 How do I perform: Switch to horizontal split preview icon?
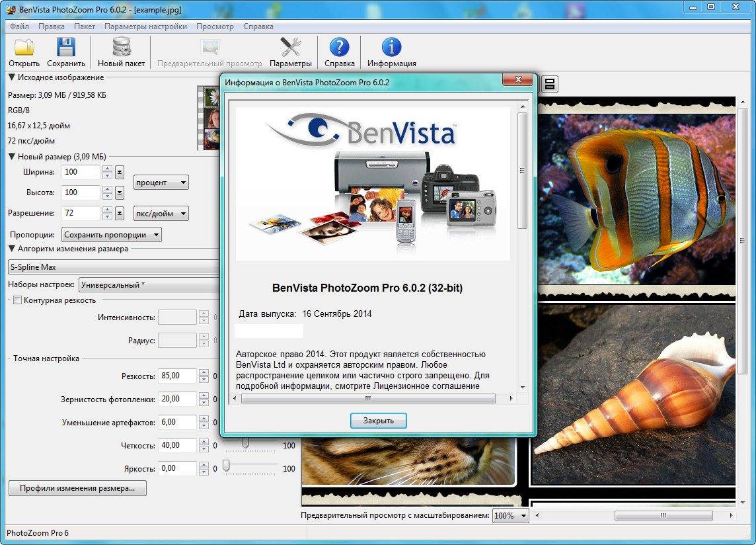(x=549, y=84)
